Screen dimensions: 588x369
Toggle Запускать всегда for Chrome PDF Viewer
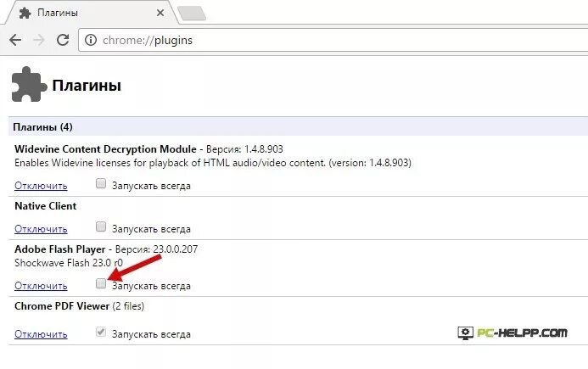(x=101, y=332)
